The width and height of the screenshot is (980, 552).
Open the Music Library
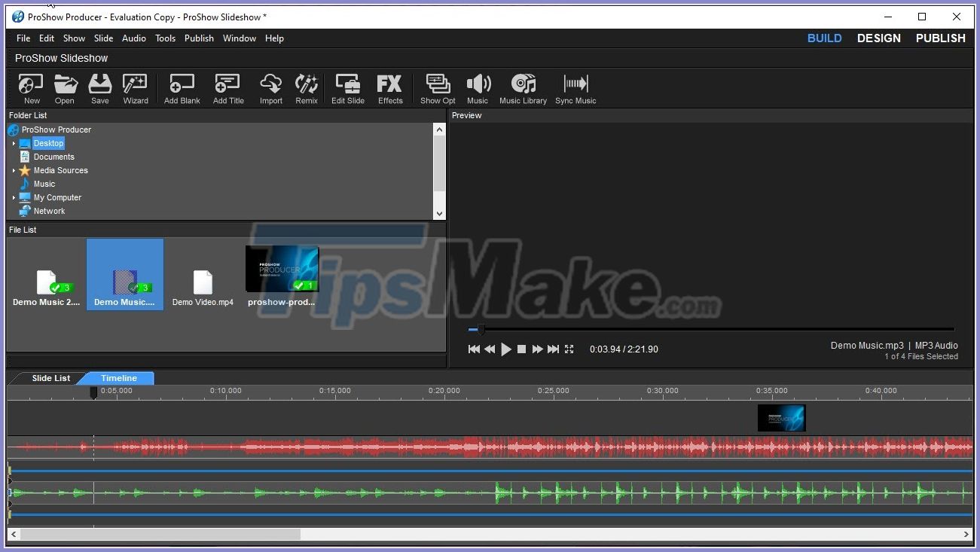click(x=523, y=88)
